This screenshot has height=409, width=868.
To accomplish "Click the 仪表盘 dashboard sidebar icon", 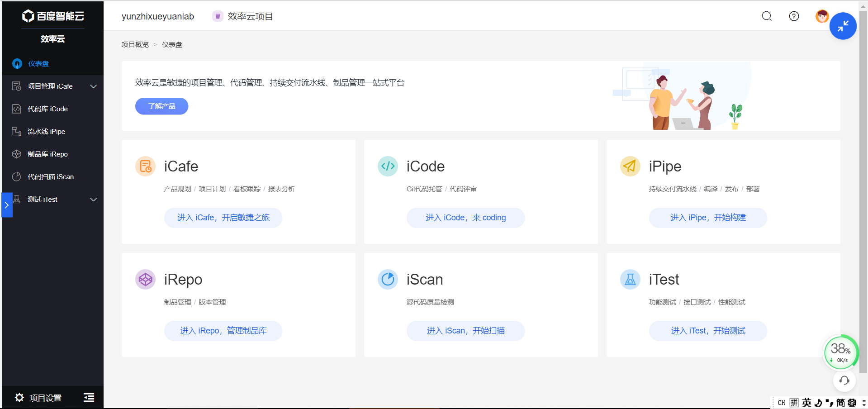I will point(17,64).
